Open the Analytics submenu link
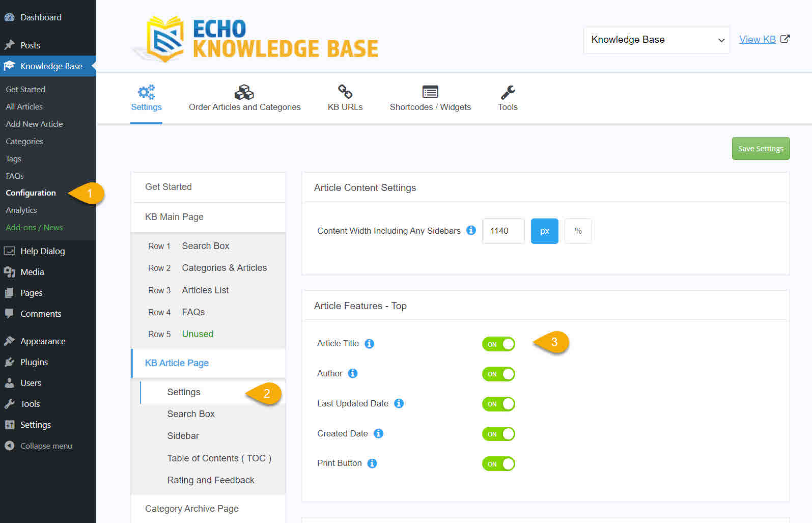This screenshot has height=523, width=812. [21, 210]
